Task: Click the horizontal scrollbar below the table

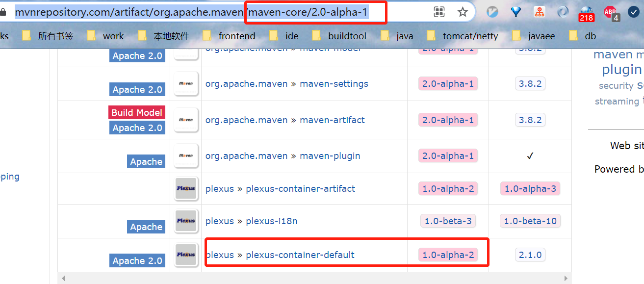Action: point(314,279)
